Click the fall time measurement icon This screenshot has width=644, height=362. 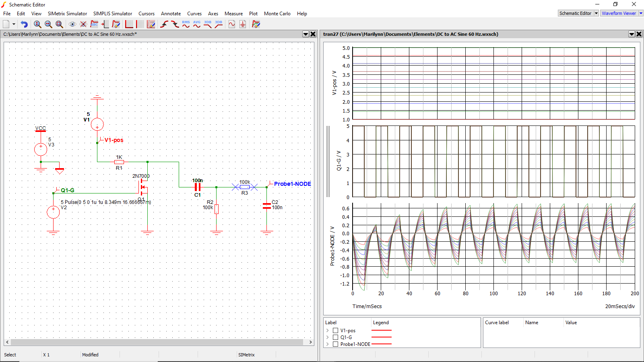click(175, 24)
